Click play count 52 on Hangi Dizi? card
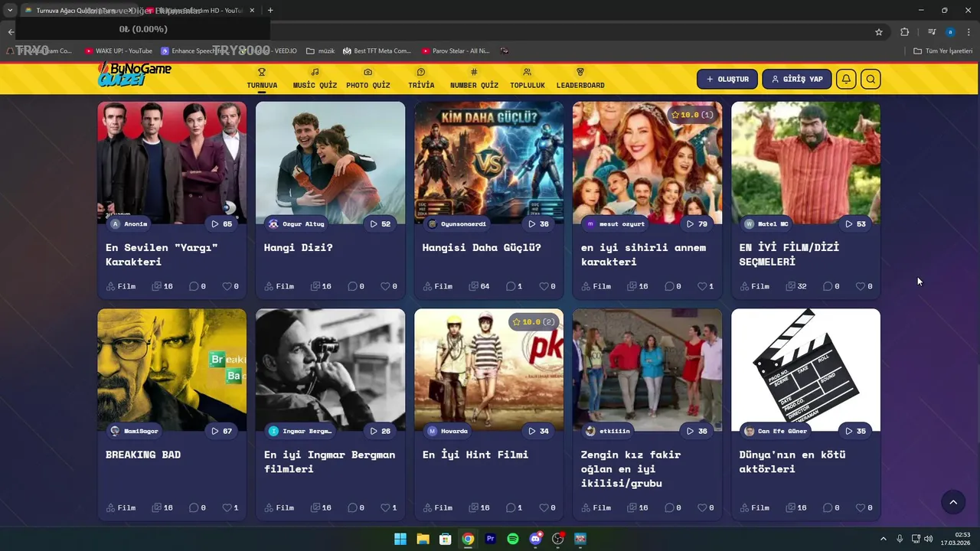 coord(381,224)
